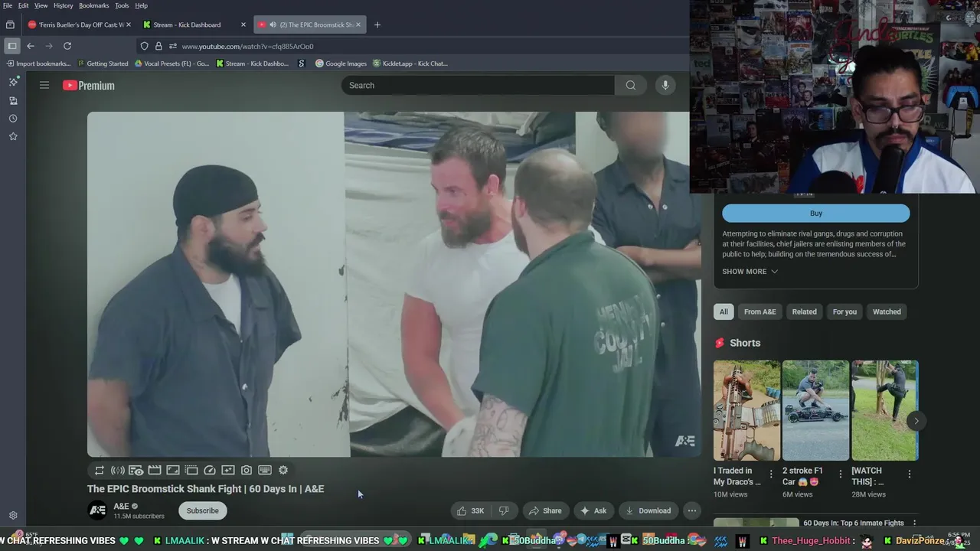Open the sidebar settings gear at bottom left

(x=13, y=516)
